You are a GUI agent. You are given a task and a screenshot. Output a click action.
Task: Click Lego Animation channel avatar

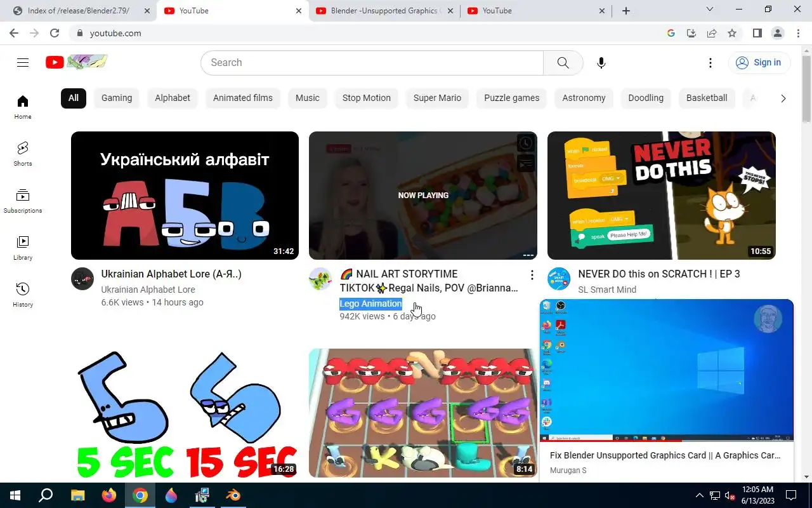point(320,279)
